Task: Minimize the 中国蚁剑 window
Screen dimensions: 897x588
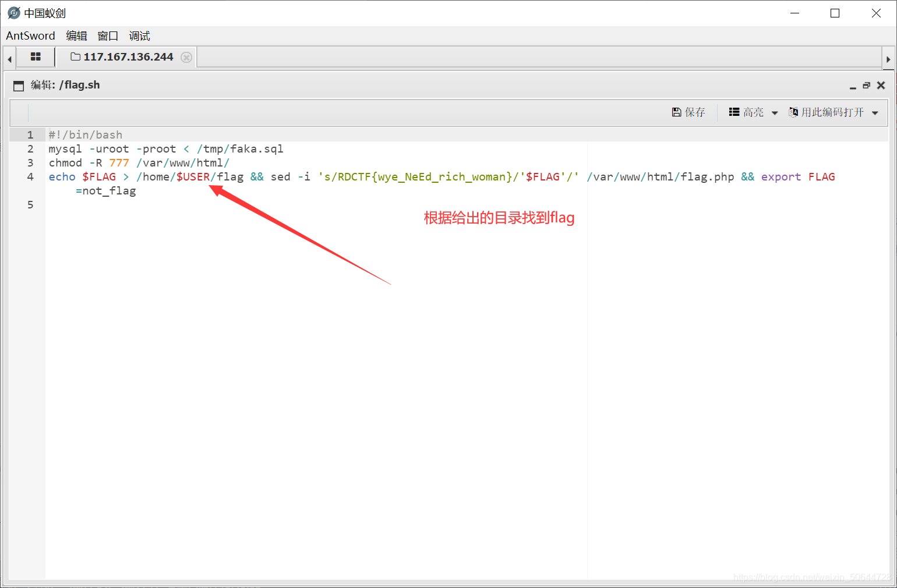Action: coord(794,13)
